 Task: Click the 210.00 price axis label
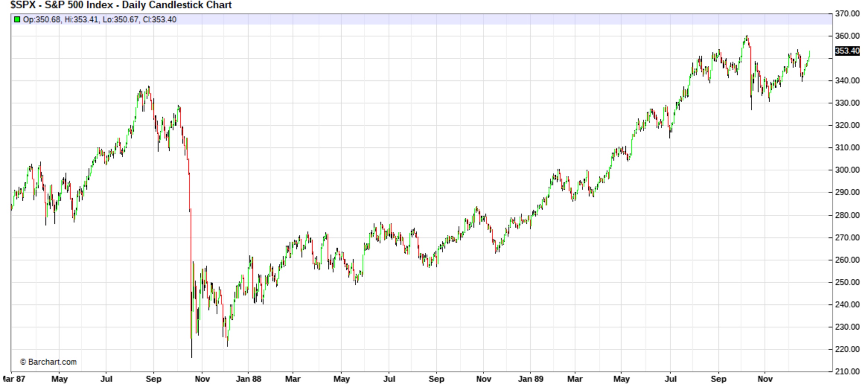pyautogui.click(x=847, y=371)
